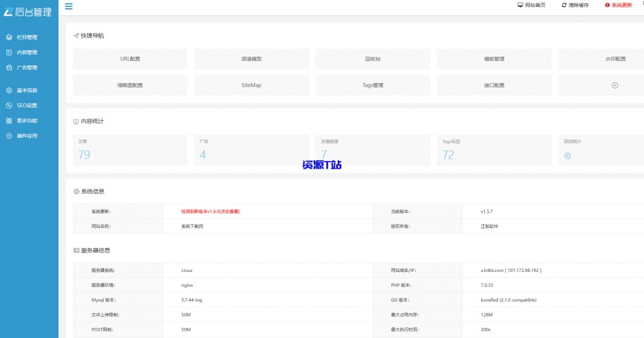This screenshot has width=644, height=338.
Task: Open 网站首页 in the top bar
Action: 531,5
